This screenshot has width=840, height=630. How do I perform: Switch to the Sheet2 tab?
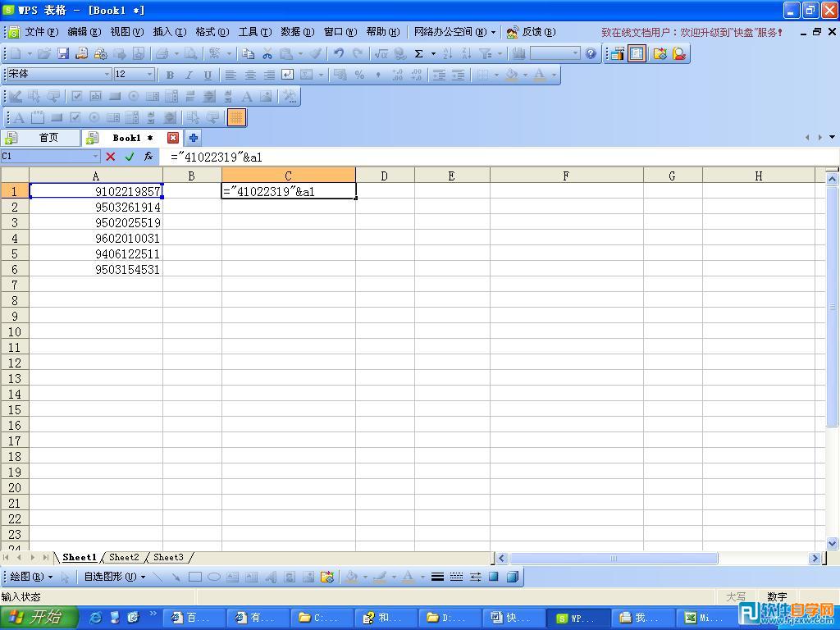coord(124,557)
